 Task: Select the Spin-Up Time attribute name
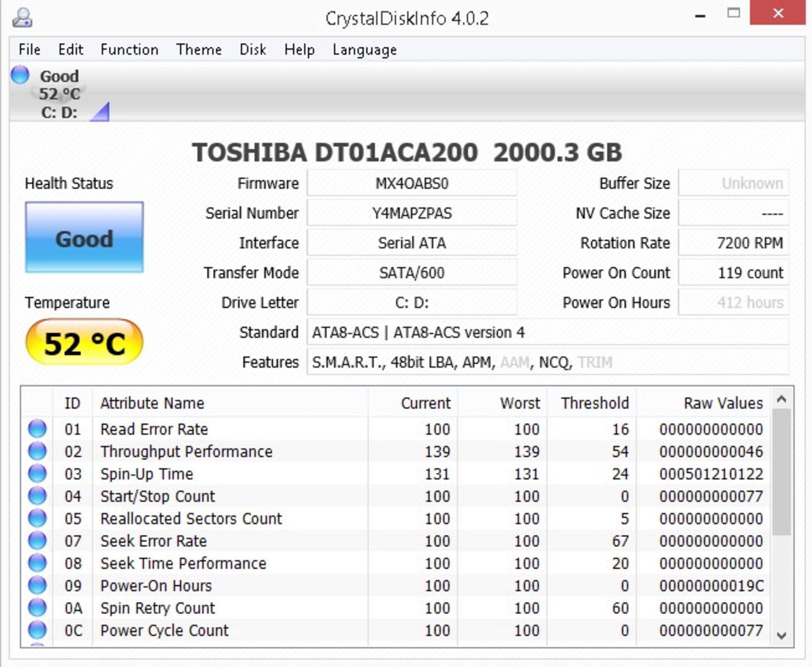(146, 474)
